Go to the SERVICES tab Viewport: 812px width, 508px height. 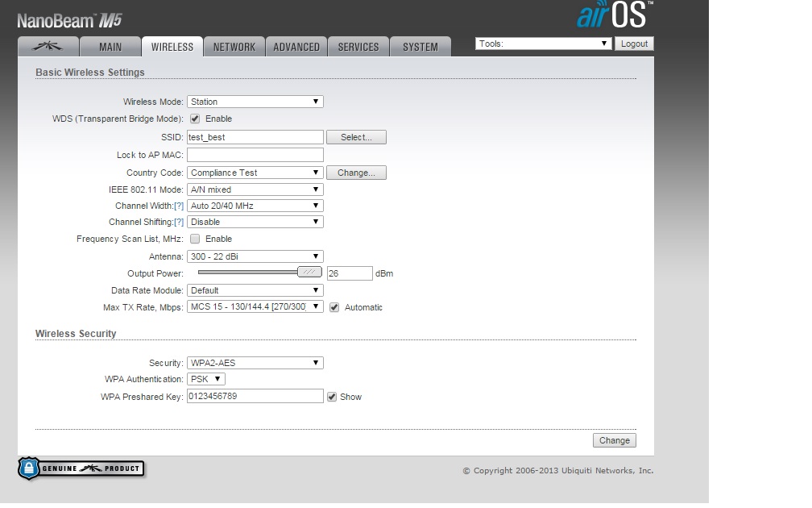click(x=358, y=47)
